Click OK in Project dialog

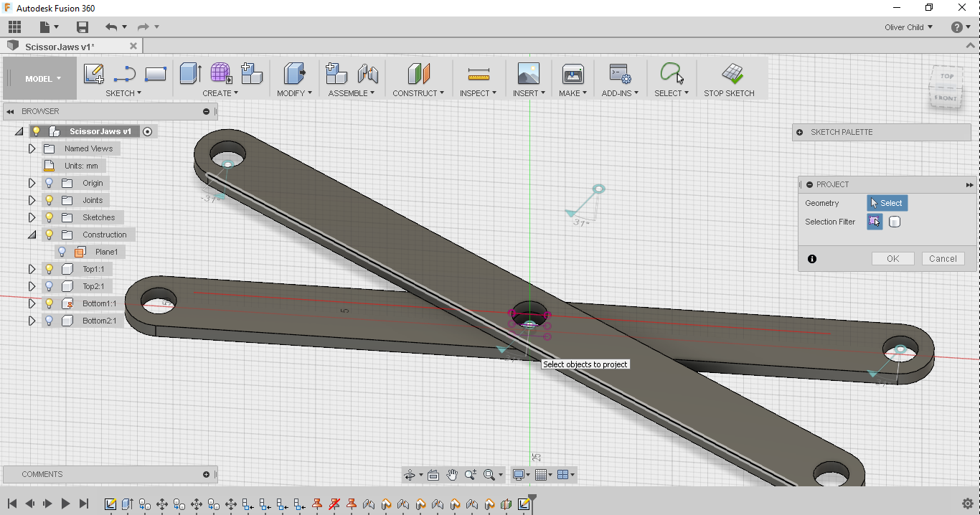pos(892,259)
